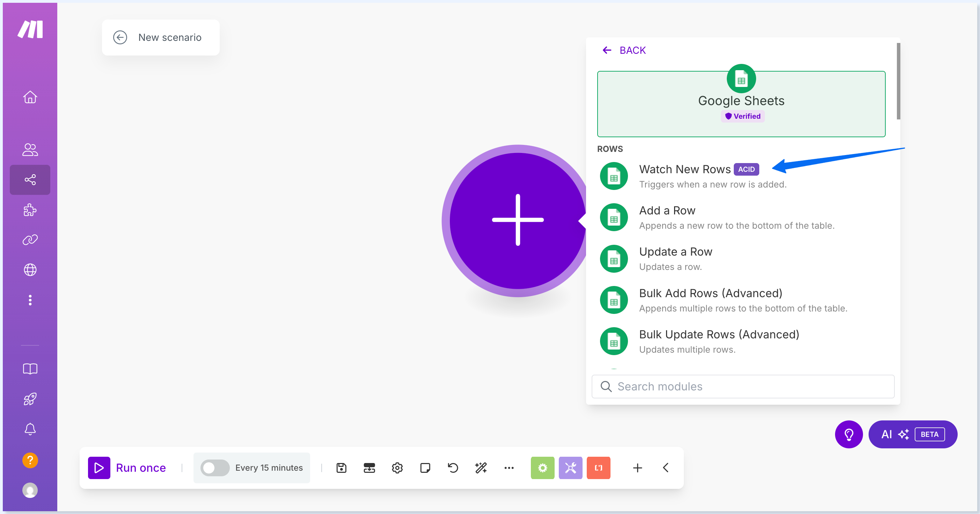The height and width of the screenshot is (514, 980).
Task: Click the ROWS section heading
Action: [x=610, y=149]
